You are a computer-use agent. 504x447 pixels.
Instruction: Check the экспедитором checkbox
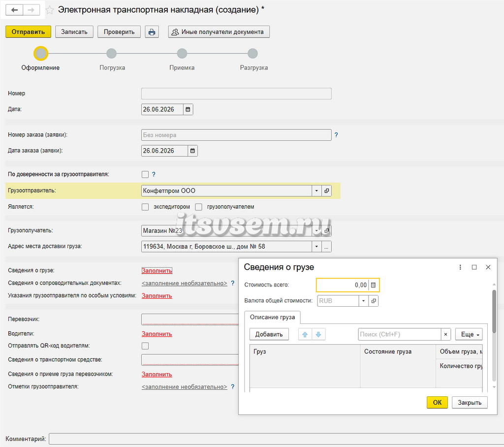(x=145, y=207)
